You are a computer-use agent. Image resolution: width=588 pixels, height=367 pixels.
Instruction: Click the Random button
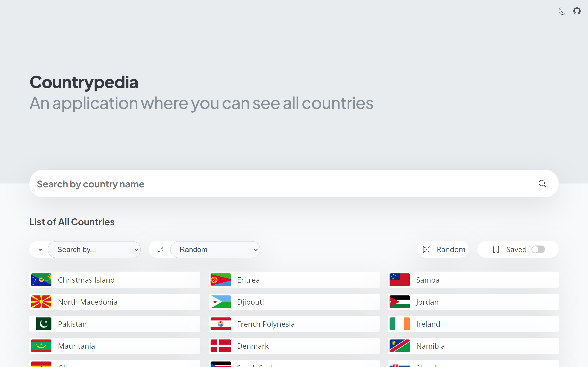click(x=443, y=249)
